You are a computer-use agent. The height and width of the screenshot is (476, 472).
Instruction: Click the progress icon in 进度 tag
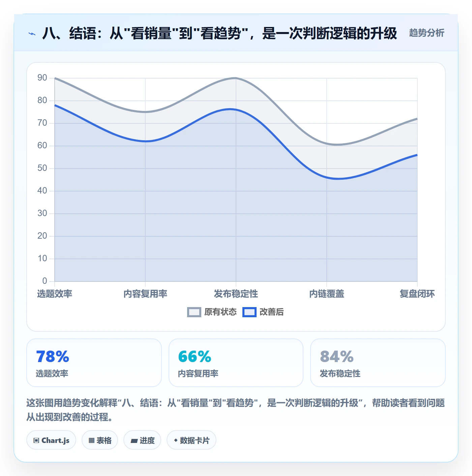tap(134, 441)
